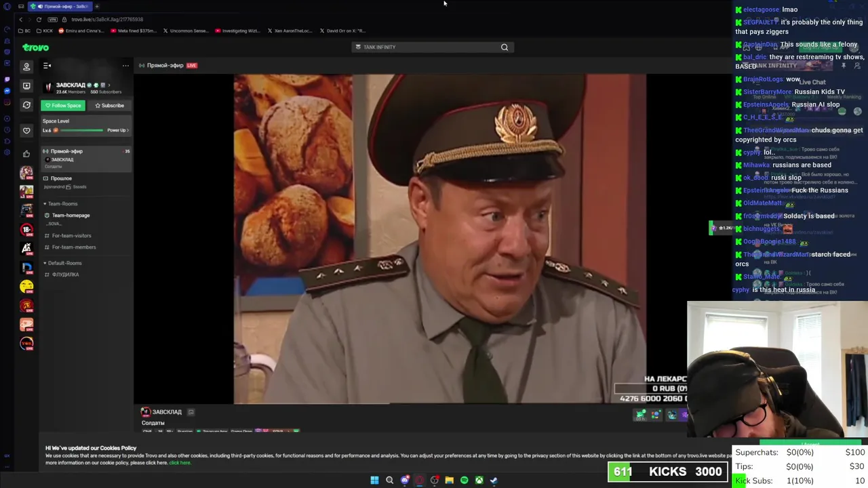Open Meta fined $375m bookmark
This screenshot has height=488, width=868.
click(x=133, y=30)
